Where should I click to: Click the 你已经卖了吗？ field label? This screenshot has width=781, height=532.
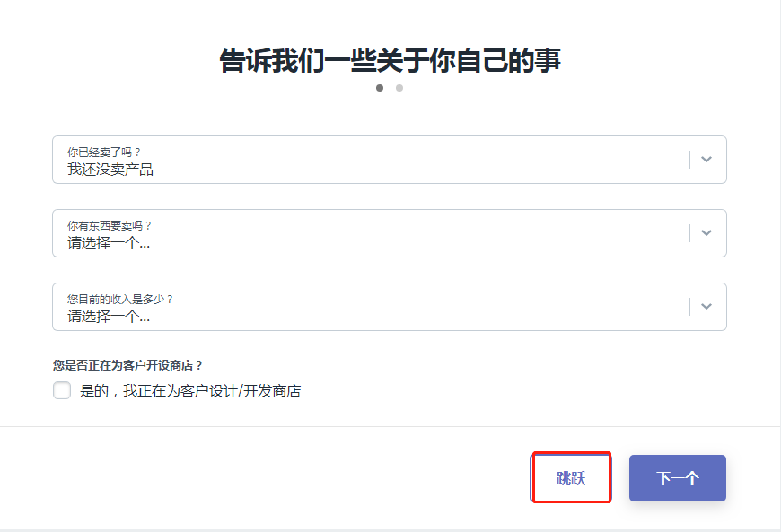tap(104, 152)
